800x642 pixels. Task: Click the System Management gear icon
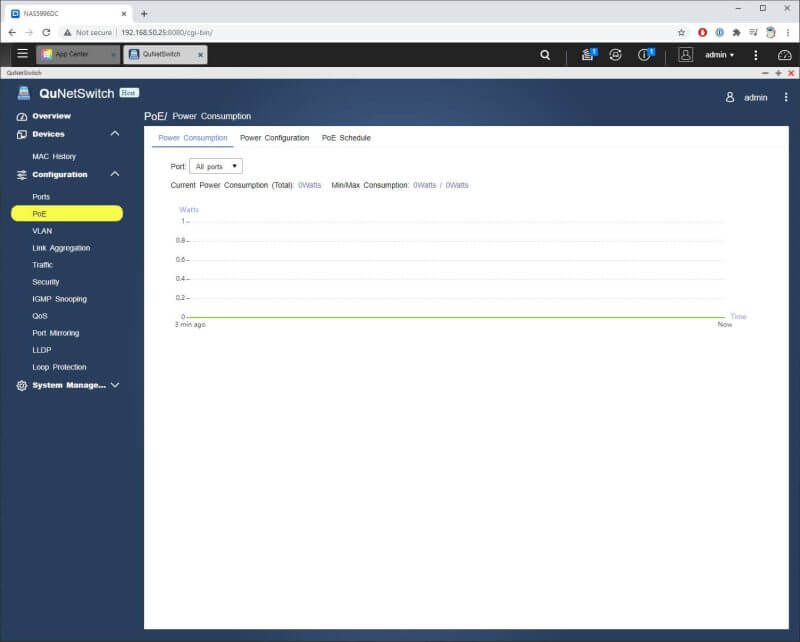[21, 386]
